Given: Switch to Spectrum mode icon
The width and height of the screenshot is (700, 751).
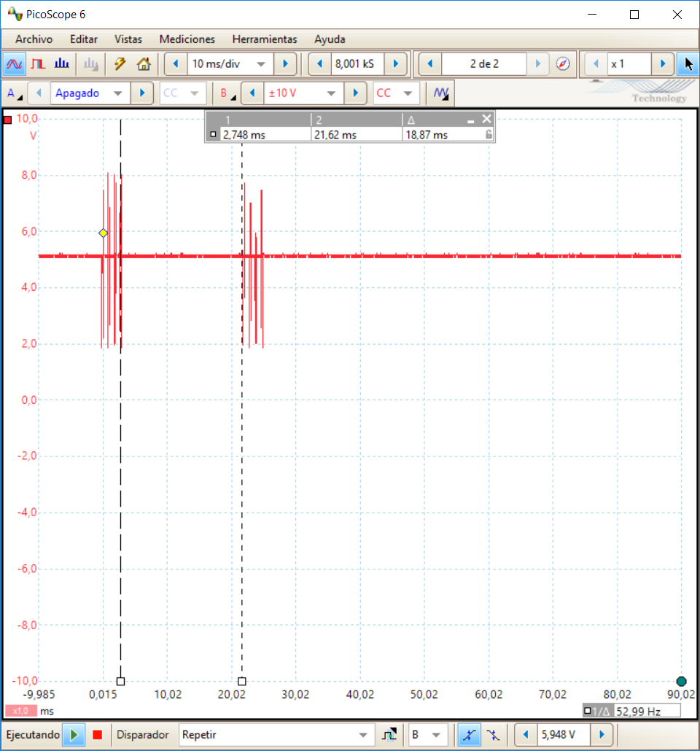Looking at the screenshot, I should pyautogui.click(x=61, y=63).
